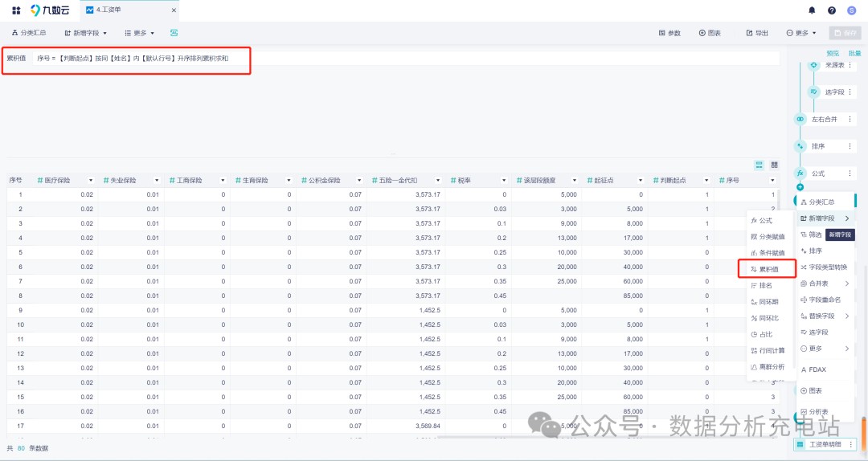
Task: Click the 工资单明细 table icon
Action: pyautogui.click(x=800, y=444)
